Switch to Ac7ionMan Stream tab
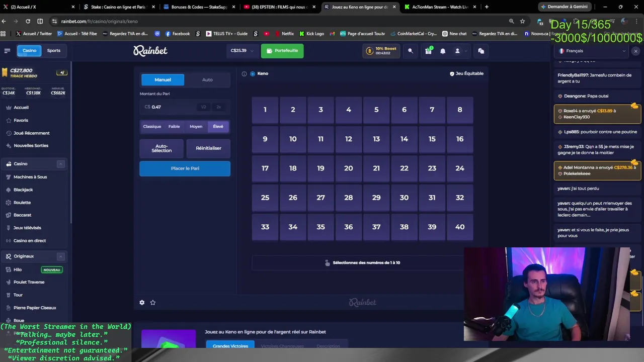Image resolution: width=644 pixels, height=362 pixels. (439, 7)
